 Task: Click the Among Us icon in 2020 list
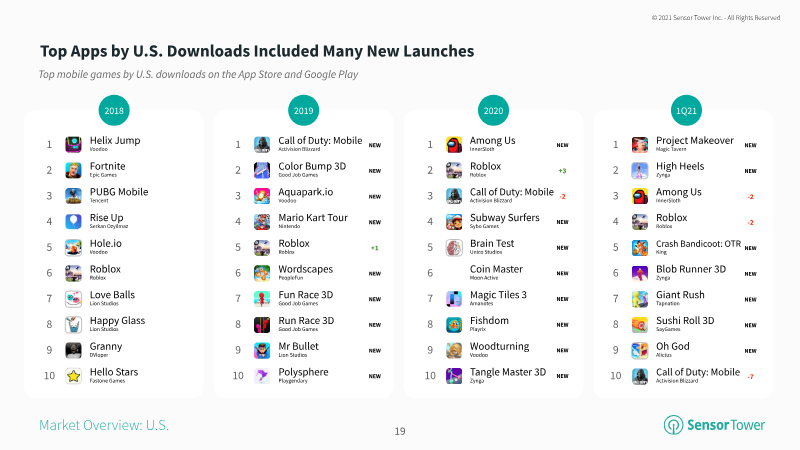pos(454,144)
